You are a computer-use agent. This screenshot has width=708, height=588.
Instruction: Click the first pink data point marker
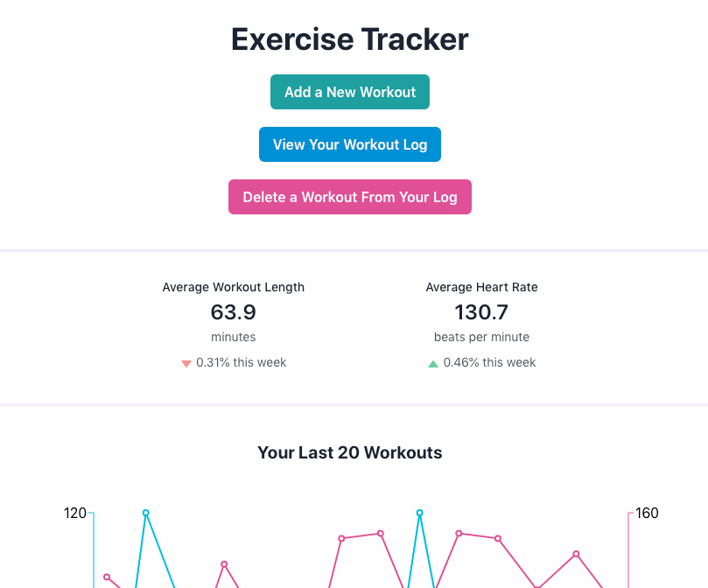tap(107, 576)
